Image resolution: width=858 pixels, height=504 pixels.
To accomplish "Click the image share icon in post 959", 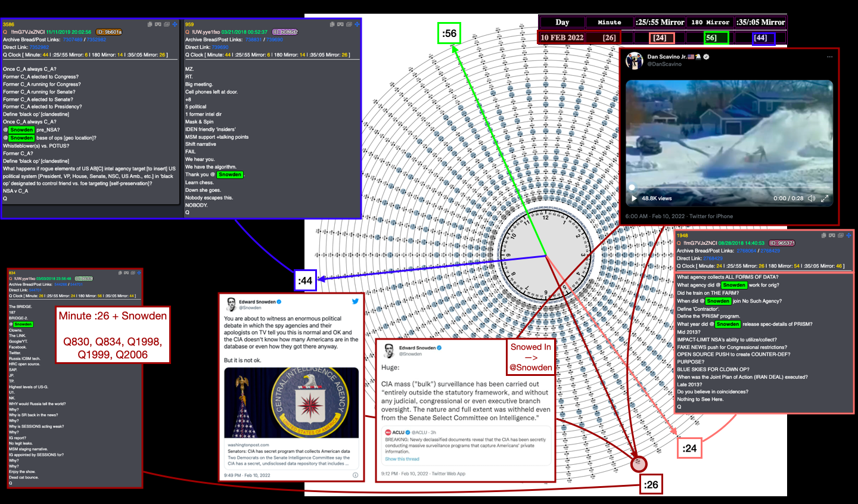I will 349,24.
